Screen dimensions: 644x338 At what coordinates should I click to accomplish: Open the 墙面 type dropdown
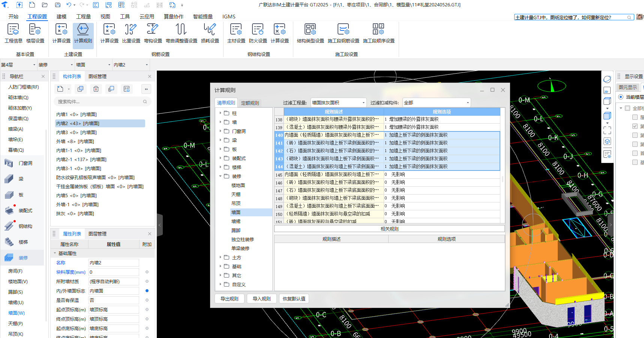point(93,65)
